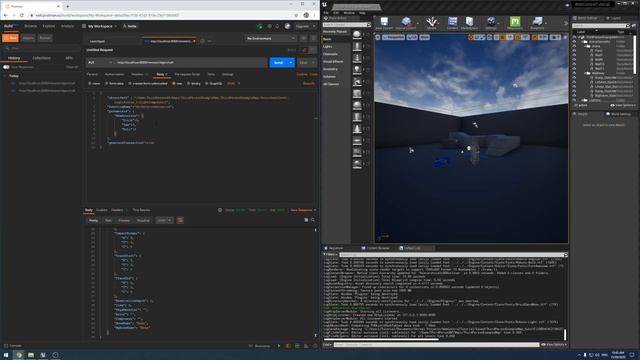Toggle visibility eye for Floor in Outliner
640x360 pixels.
pyautogui.click(x=574, y=51)
